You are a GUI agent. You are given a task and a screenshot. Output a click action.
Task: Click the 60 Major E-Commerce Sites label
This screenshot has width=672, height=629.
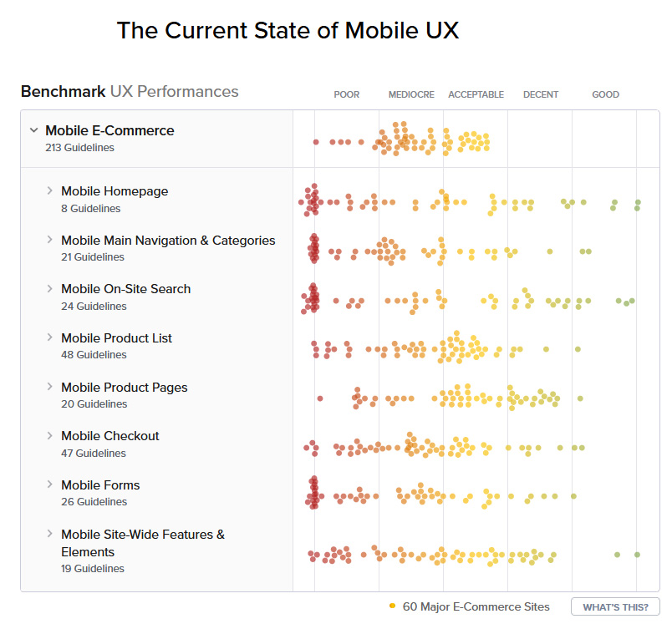pyautogui.click(x=476, y=606)
